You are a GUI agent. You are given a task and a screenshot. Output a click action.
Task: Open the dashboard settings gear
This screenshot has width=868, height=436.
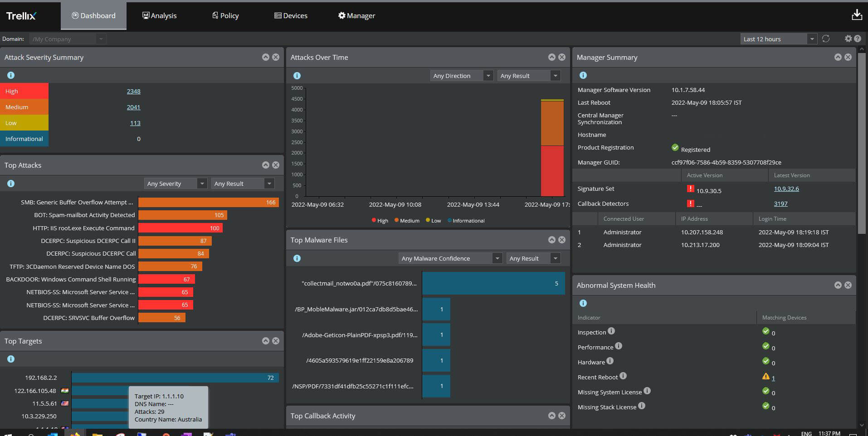click(x=847, y=39)
